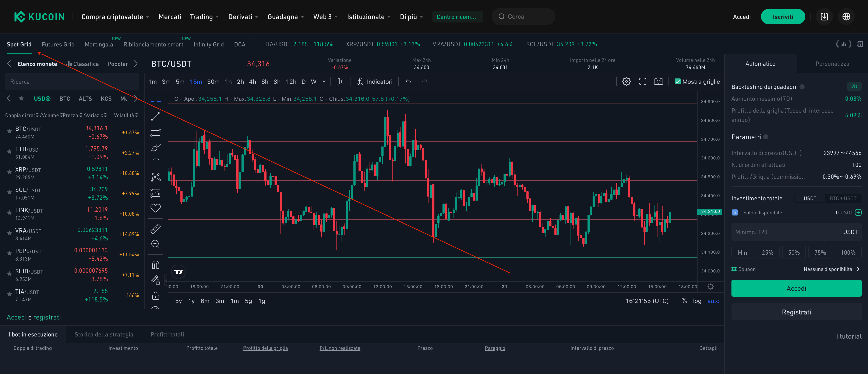Enter fullscreen chart mode

pyautogui.click(x=642, y=82)
